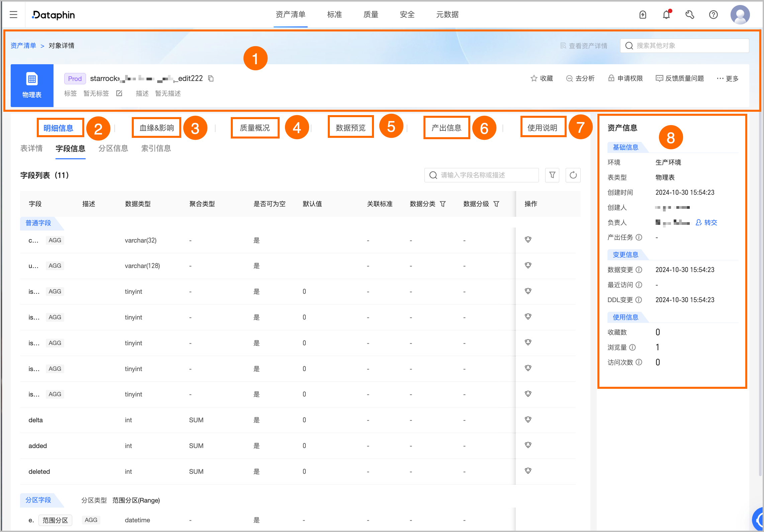Click the 范围分区(Range) partition type value
The height and width of the screenshot is (532, 764).
click(x=136, y=500)
